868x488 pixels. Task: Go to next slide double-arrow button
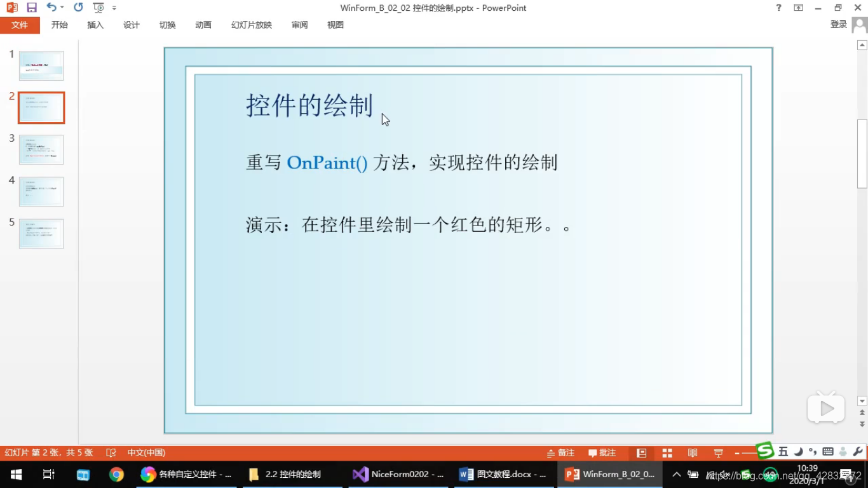pyautogui.click(x=862, y=424)
